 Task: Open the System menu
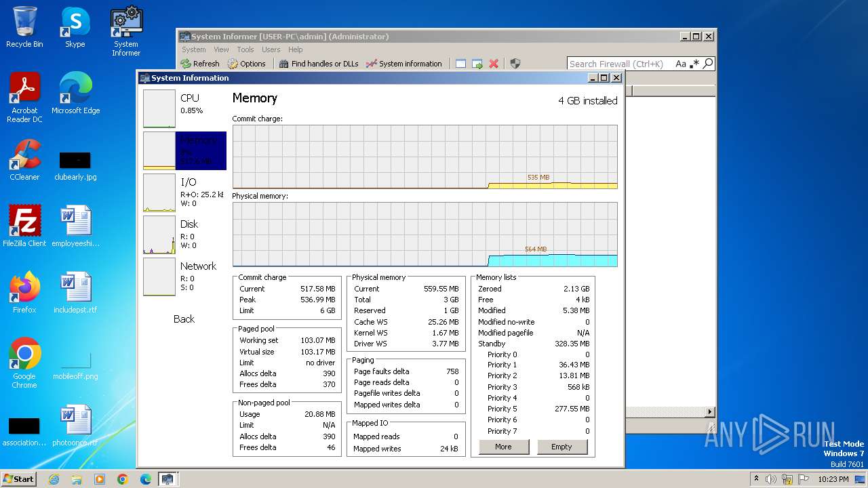pos(193,49)
